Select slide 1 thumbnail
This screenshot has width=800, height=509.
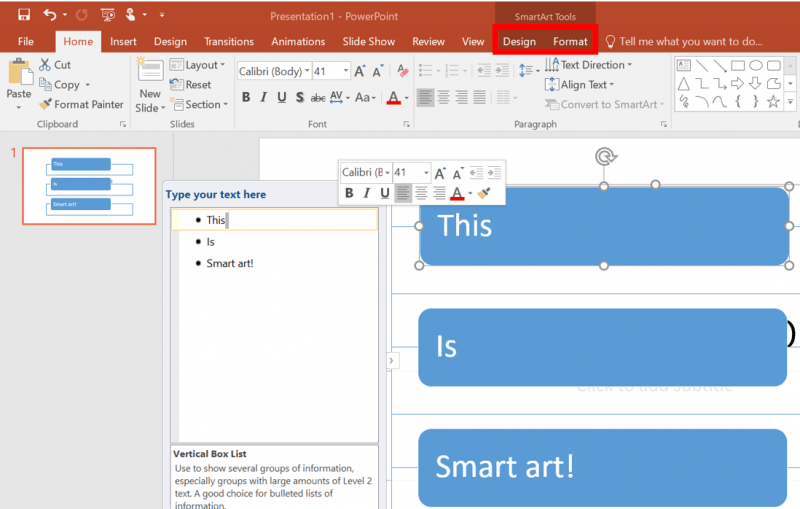pyautogui.click(x=89, y=186)
